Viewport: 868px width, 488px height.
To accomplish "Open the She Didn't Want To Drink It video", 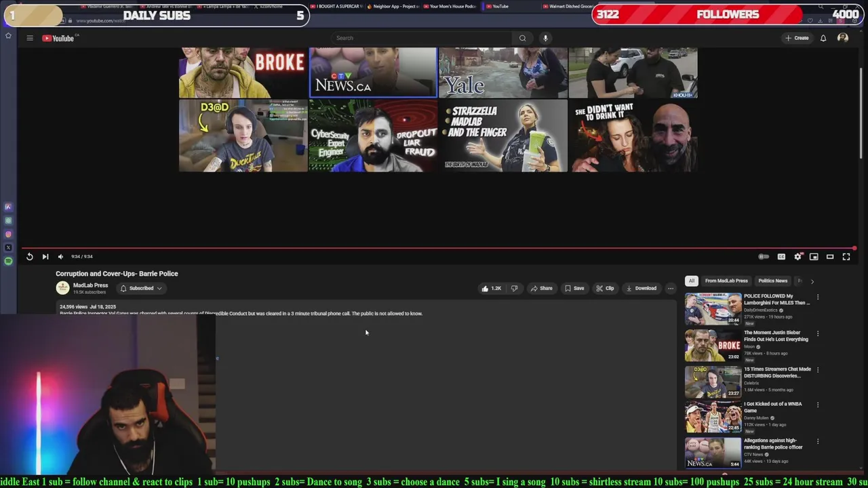I will click(x=633, y=136).
